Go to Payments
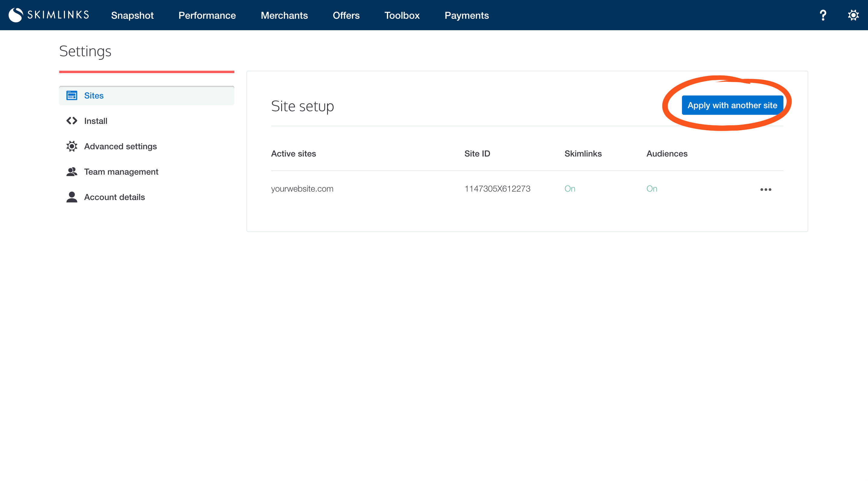The width and height of the screenshot is (868, 481). click(466, 15)
